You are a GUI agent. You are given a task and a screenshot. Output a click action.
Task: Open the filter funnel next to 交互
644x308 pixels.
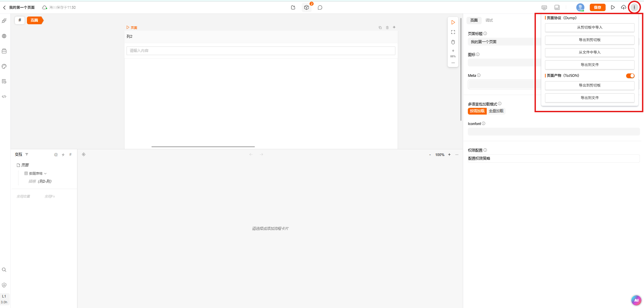click(x=27, y=154)
